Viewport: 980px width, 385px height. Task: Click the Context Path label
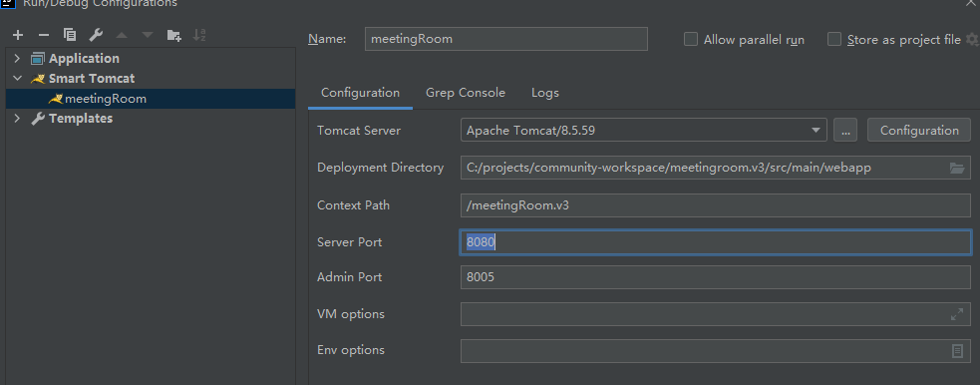(353, 205)
